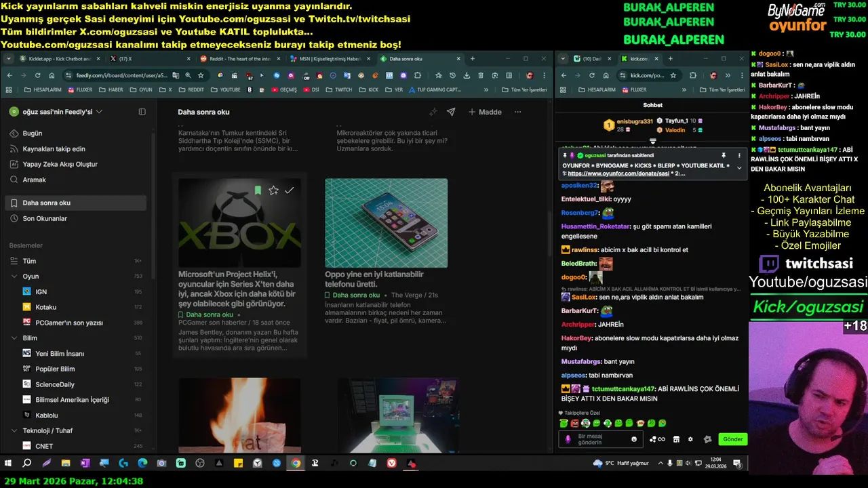The image size is (868, 488).
Task: Open the Kick shop icon beside chat input
Action: (675, 439)
